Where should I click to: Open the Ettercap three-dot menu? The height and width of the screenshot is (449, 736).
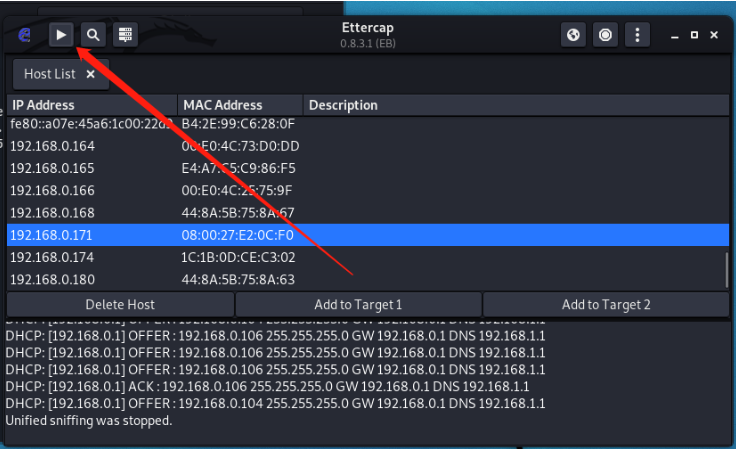pyautogui.click(x=637, y=35)
